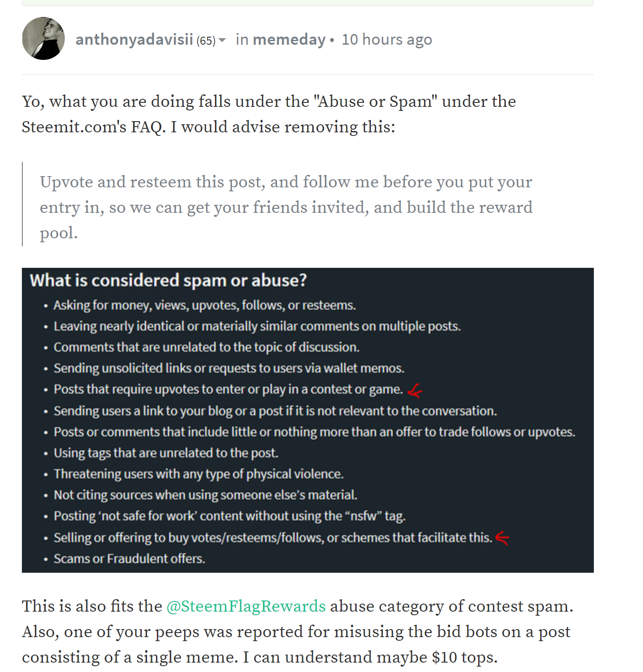Click the "10 hours ago" timestamp
The image size is (643, 672).
click(387, 40)
